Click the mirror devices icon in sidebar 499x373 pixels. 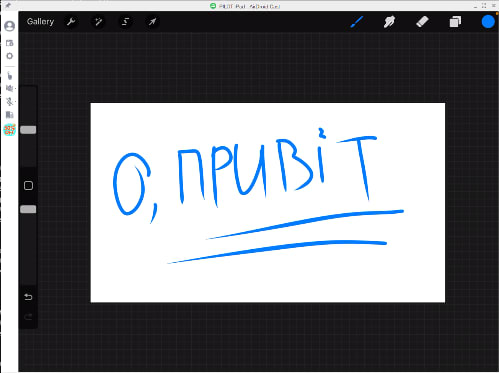(x=10, y=115)
